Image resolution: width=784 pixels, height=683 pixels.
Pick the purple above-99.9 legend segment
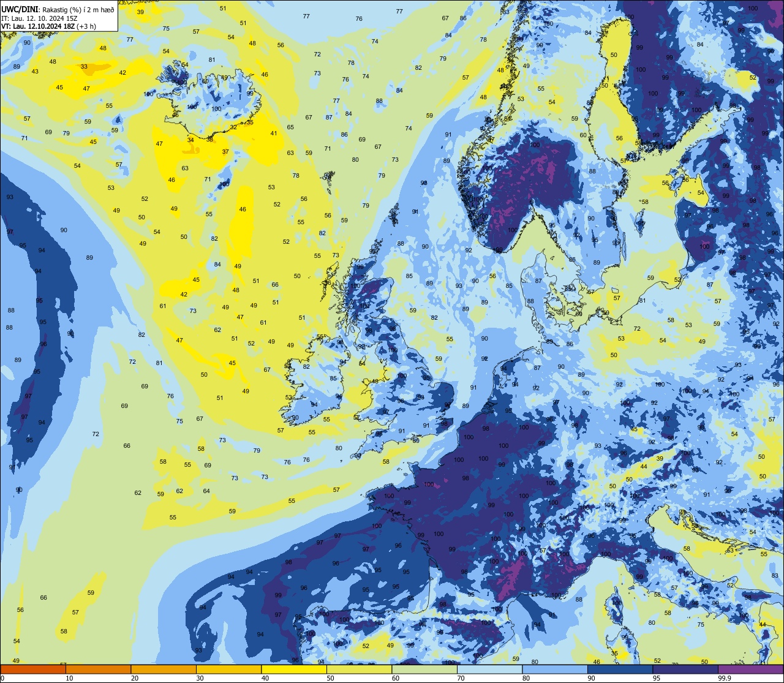[x=750, y=669]
